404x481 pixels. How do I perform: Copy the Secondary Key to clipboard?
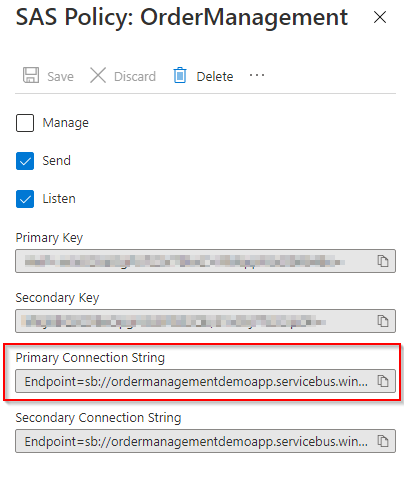tap(383, 321)
